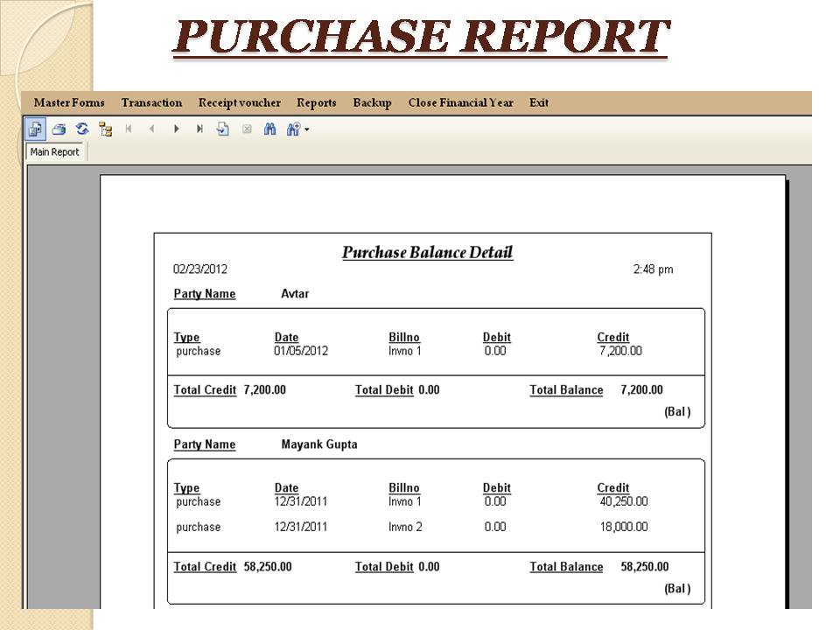Image resolution: width=840 pixels, height=630 pixels.
Task: Click the date 01/05/2012
Action: pos(300,351)
